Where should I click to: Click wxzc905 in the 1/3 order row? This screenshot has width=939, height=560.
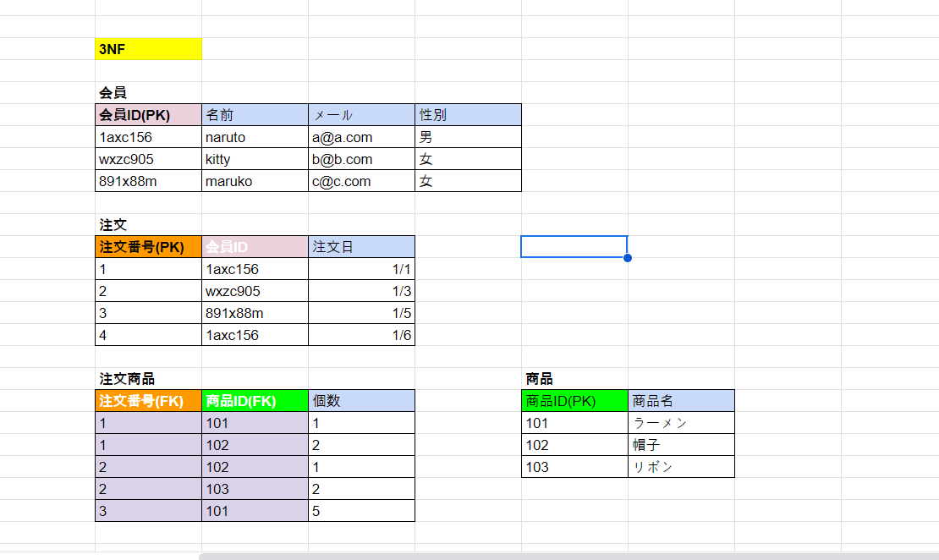click(x=255, y=291)
